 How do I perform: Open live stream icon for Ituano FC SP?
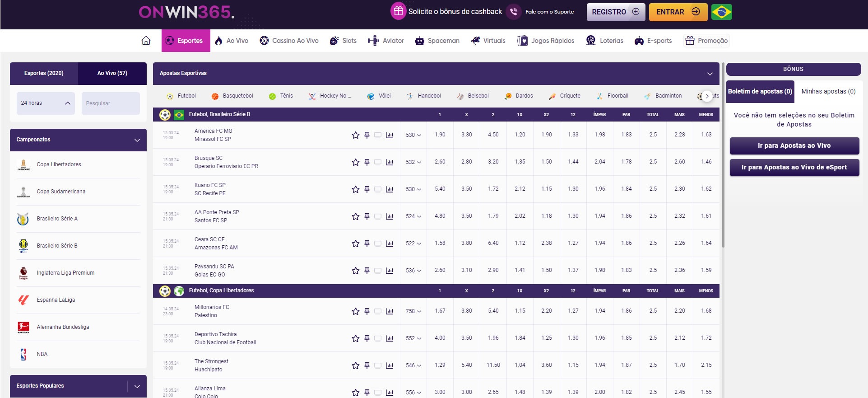378,189
